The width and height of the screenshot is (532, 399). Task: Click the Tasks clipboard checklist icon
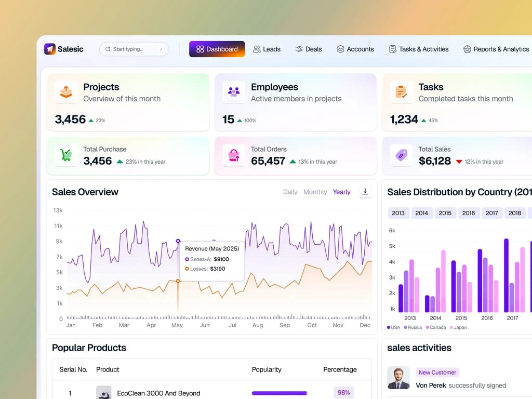click(x=402, y=92)
